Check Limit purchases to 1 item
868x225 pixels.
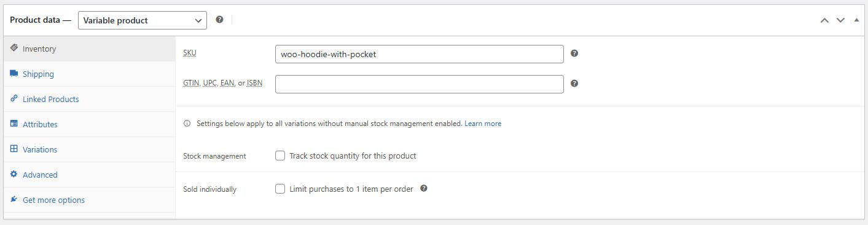point(280,189)
